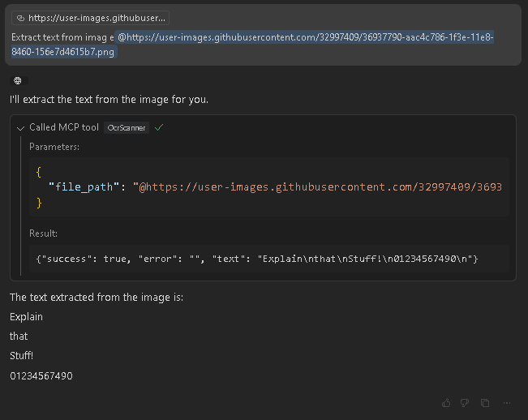Screen dimensions: 528x420
Task: Click the file_path parameter value
Action: tap(317, 186)
